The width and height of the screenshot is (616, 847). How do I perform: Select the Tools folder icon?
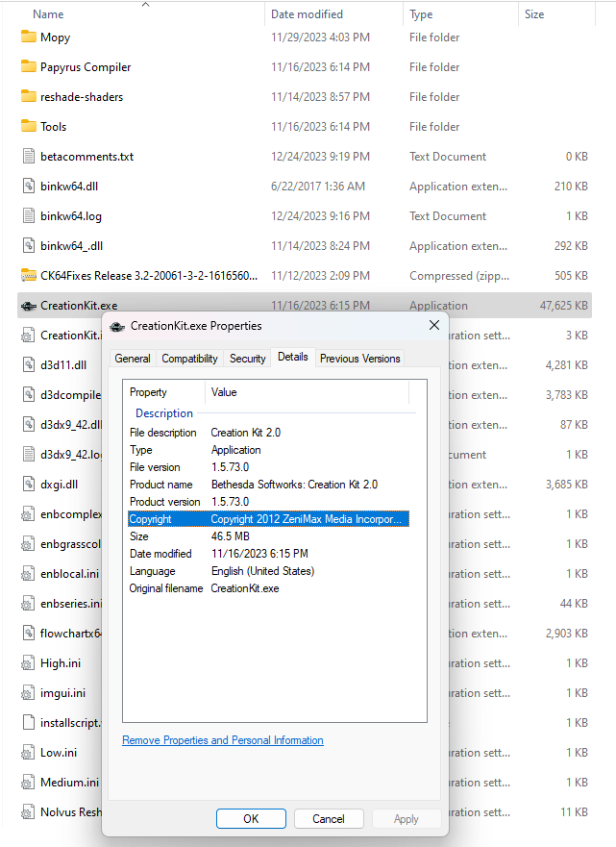29,126
